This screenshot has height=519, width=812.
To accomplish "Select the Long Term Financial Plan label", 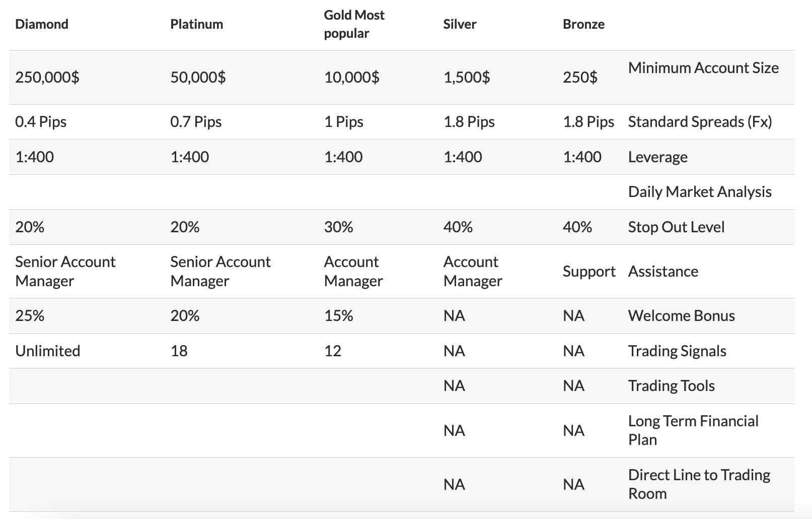I will pyautogui.click(x=693, y=430).
